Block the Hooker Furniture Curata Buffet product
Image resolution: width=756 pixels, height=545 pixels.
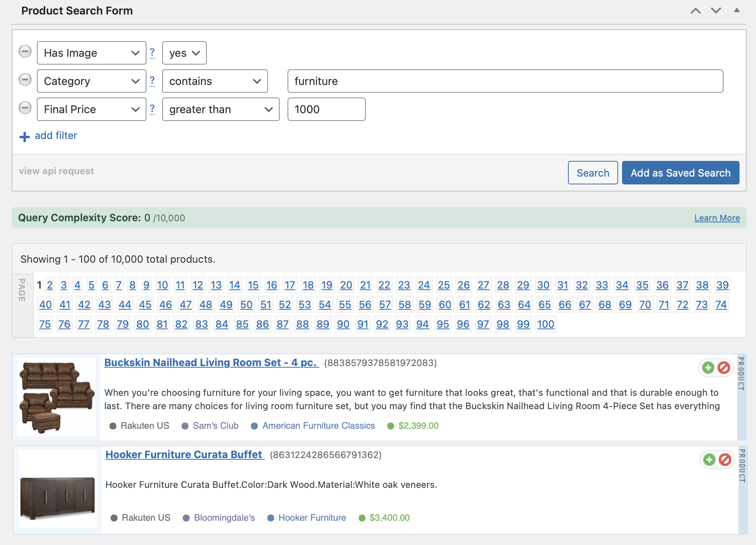725,460
